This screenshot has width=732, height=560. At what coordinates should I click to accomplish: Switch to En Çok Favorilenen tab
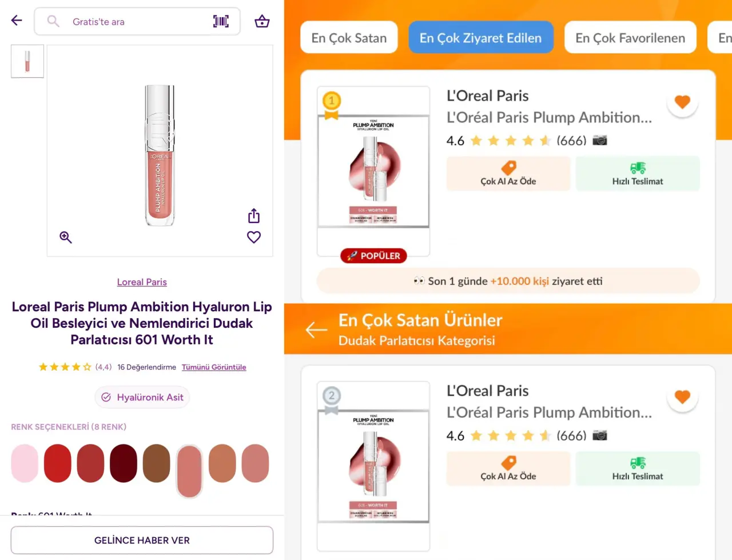click(x=630, y=38)
